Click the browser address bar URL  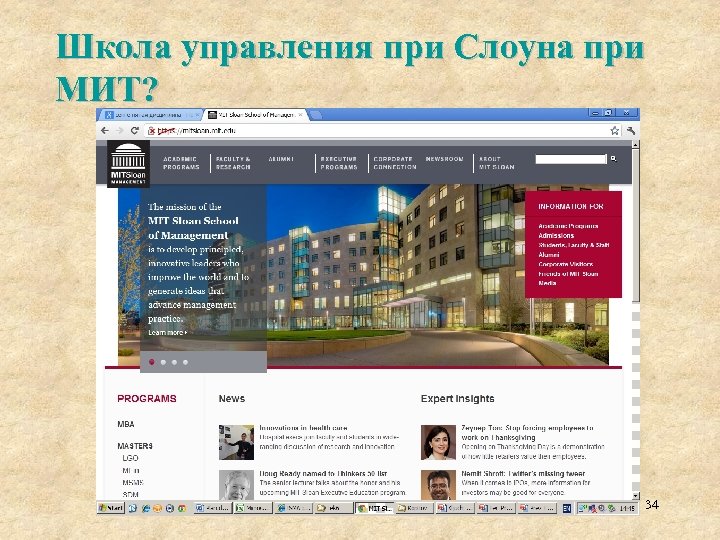tap(197, 131)
